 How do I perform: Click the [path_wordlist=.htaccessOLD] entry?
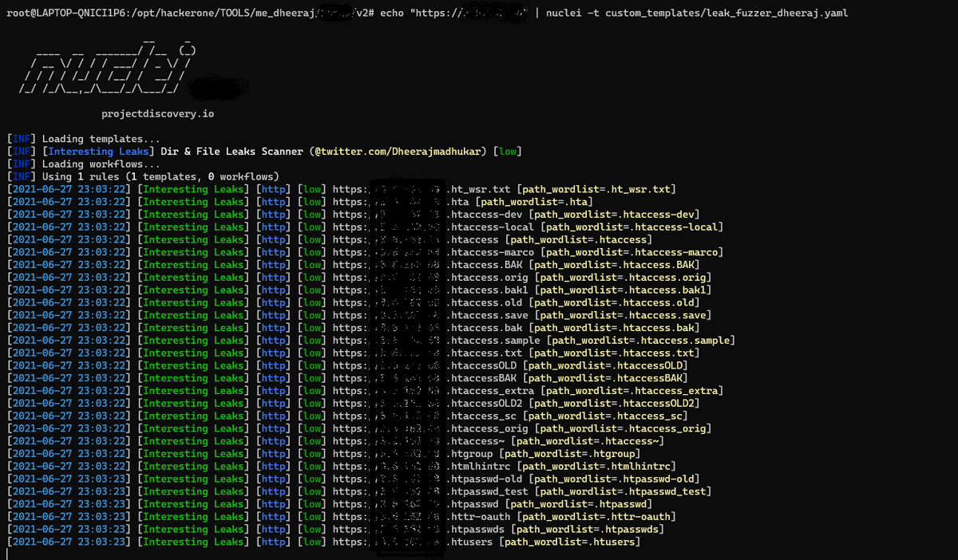[x=607, y=365]
